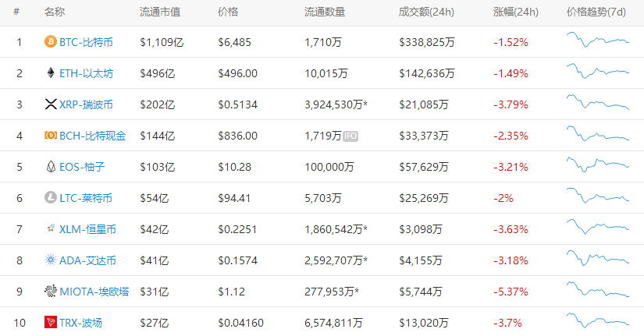The height and width of the screenshot is (336, 644).
Task: Click XLM market cap $42亿
Action: click(155, 229)
